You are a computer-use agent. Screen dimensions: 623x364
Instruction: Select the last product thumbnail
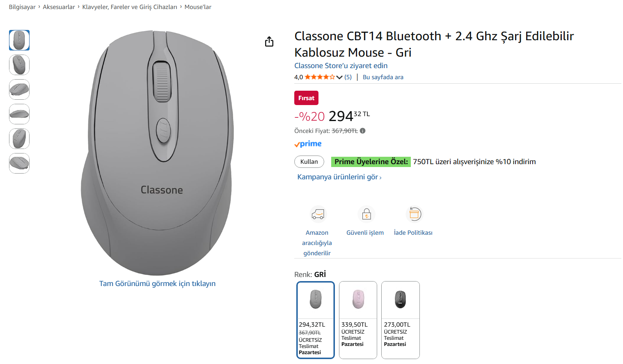point(19,163)
